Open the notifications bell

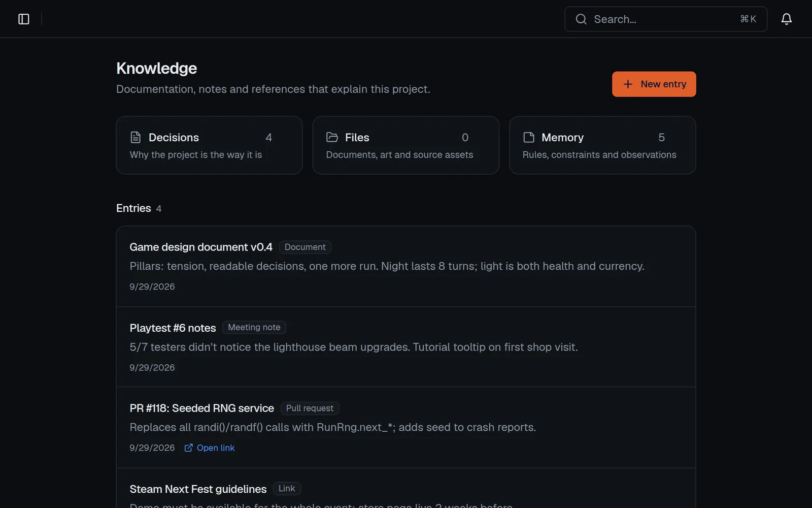(x=786, y=19)
